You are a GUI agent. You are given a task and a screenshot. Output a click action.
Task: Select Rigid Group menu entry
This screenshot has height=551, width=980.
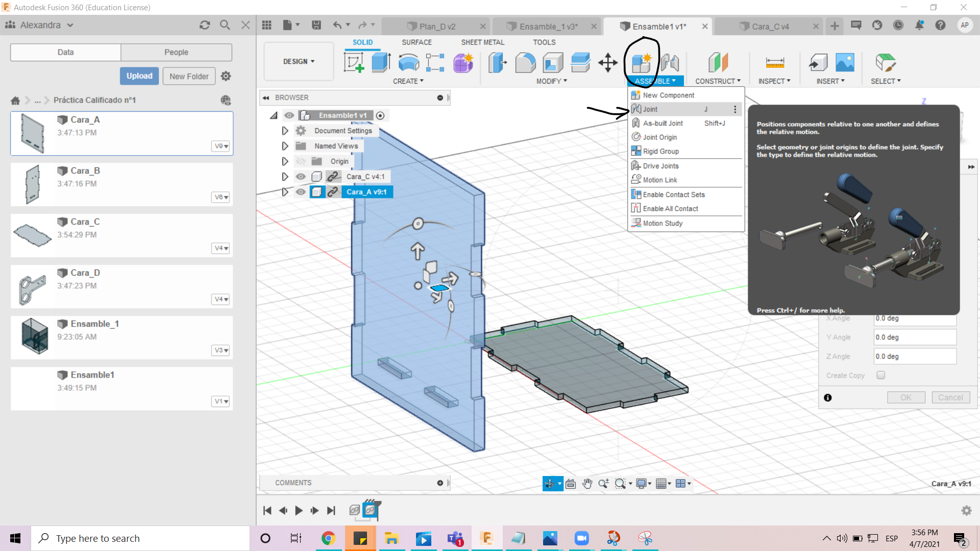pos(685,152)
